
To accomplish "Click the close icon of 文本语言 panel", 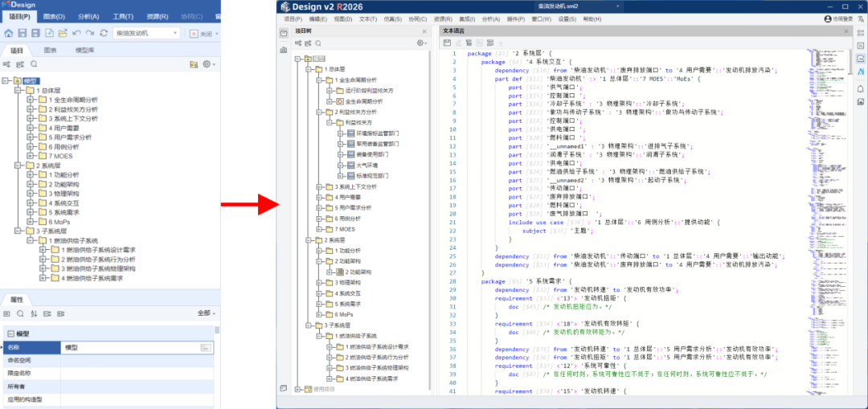I will (x=846, y=31).
